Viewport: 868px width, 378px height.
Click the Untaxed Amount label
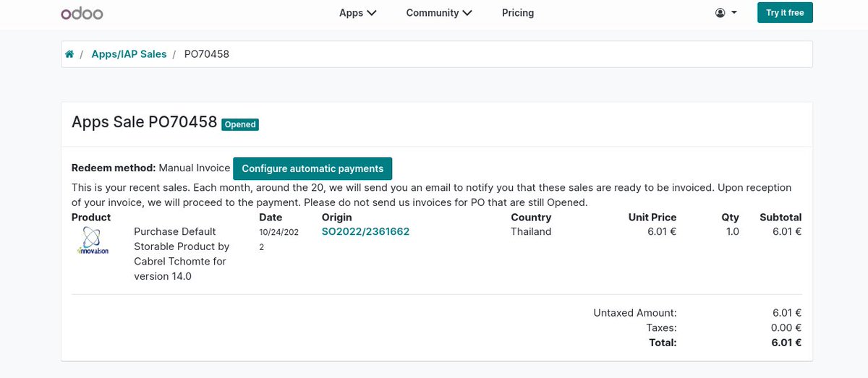[635, 313]
